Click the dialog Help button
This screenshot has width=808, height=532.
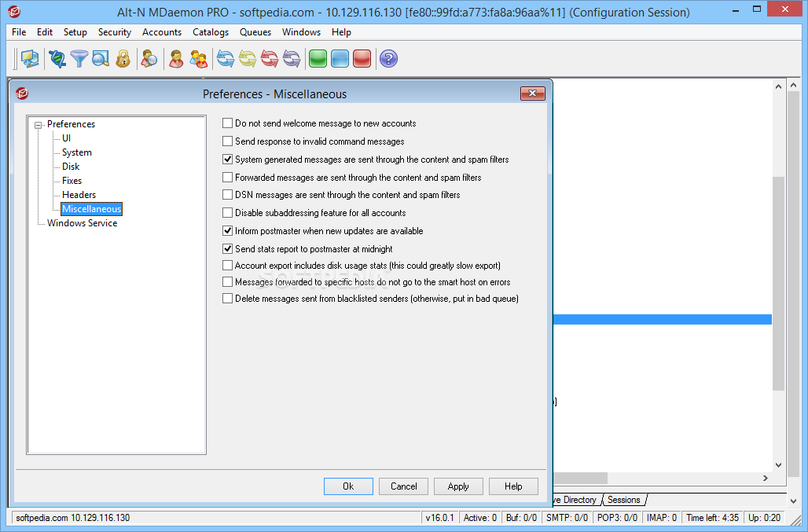click(x=513, y=486)
